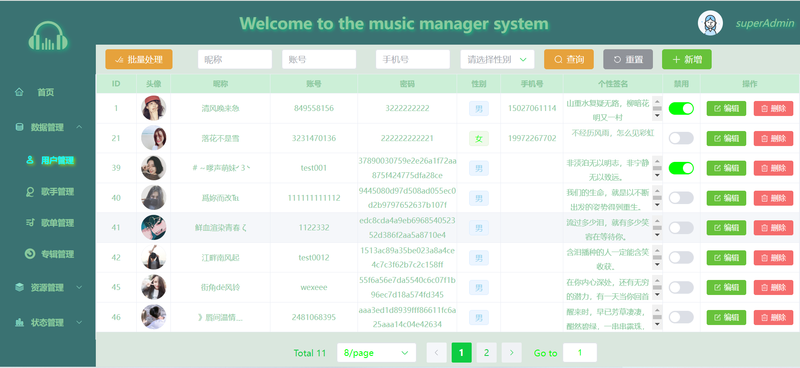800x368 pixels.
Task: Expand the 资源管理 menu chevron
Action: [x=79, y=287]
